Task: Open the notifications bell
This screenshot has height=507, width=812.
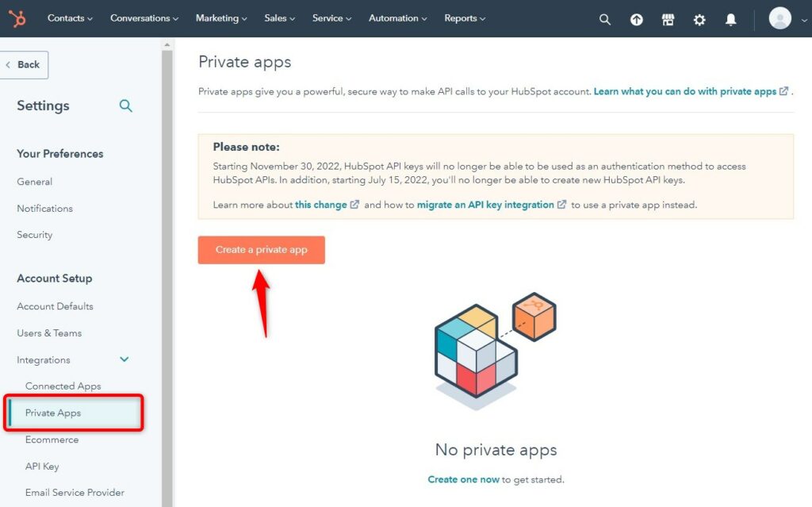Action: click(730, 20)
